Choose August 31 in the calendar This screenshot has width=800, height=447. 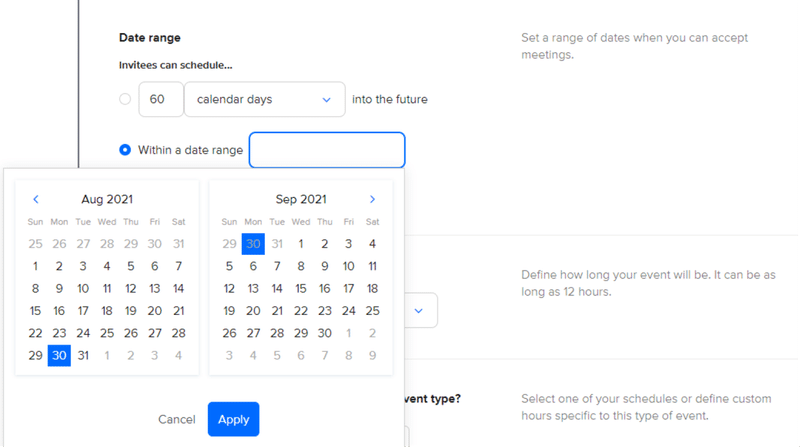(x=83, y=355)
